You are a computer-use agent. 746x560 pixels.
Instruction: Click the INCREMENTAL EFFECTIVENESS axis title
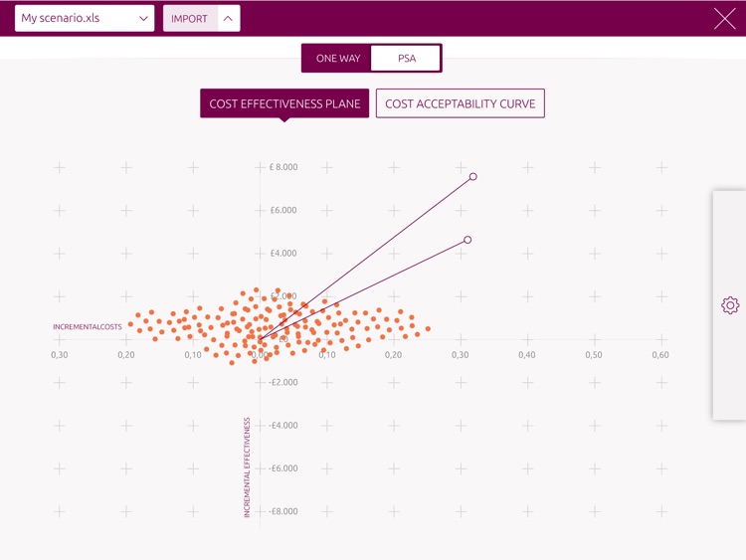tap(247, 467)
